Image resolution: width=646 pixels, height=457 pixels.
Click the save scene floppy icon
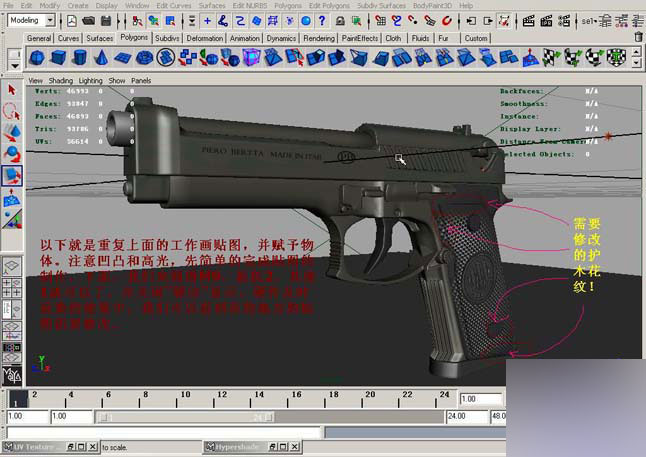click(106, 21)
